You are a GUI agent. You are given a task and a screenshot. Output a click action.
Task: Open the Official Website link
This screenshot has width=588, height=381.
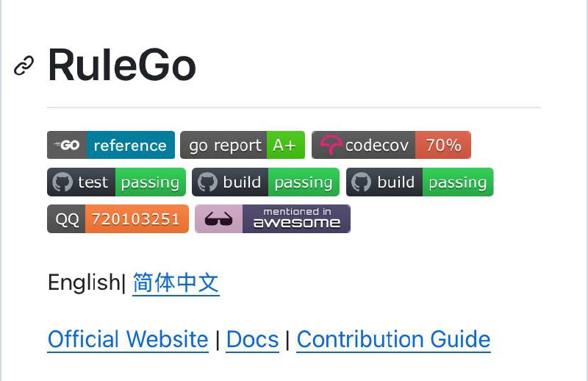[x=128, y=339]
